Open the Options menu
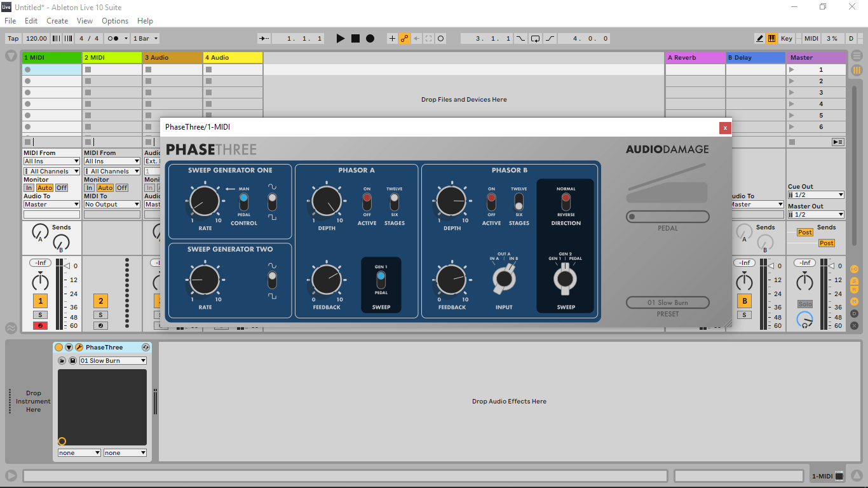The image size is (868, 488). point(115,21)
